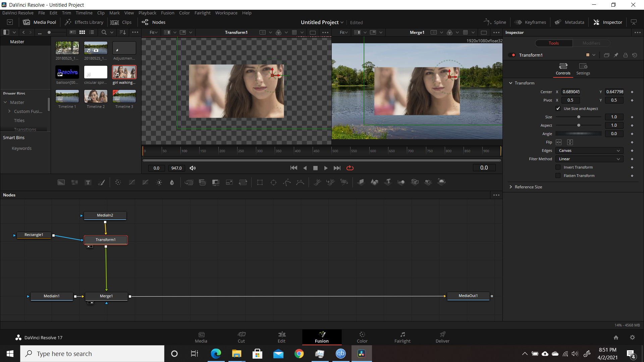Toggle loop playback button
Image resolution: width=644 pixels, height=362 pixels.
click(350, 168)
